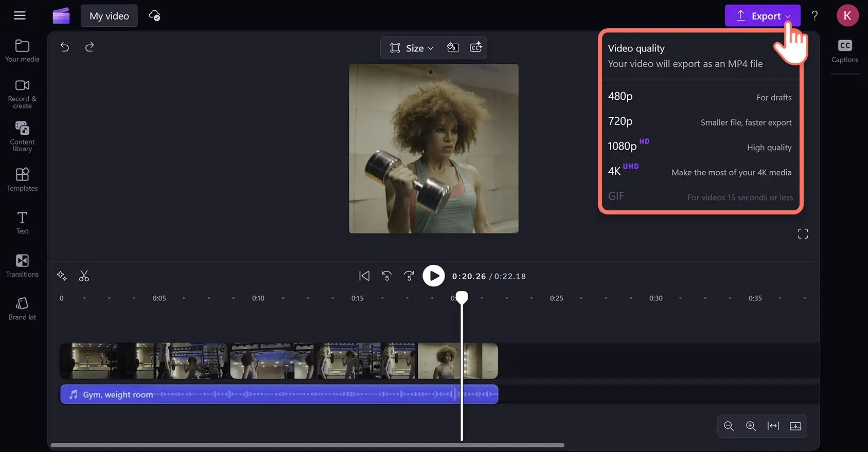Click the background removal icon in toolbar
This screenshot has height=452, width=868.
pos(453,47)
